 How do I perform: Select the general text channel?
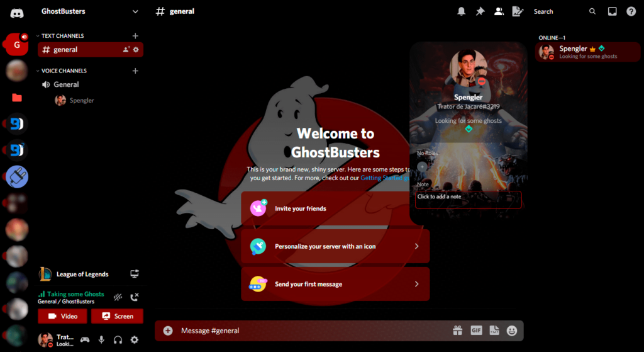(x=91, y=49)
